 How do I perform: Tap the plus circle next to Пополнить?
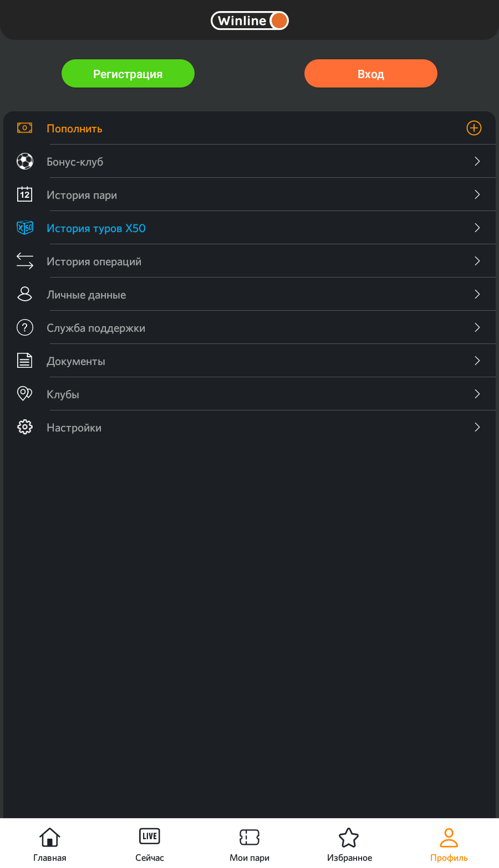(x=473, y=128)
